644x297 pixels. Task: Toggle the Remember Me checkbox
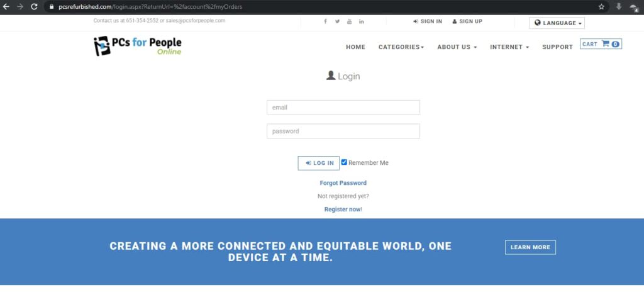[x=344, y=162]
